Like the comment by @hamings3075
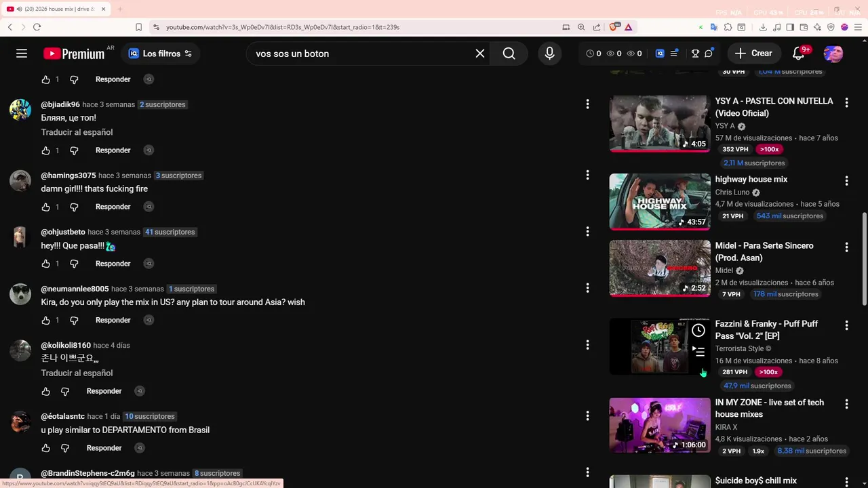 click(46, 207)
